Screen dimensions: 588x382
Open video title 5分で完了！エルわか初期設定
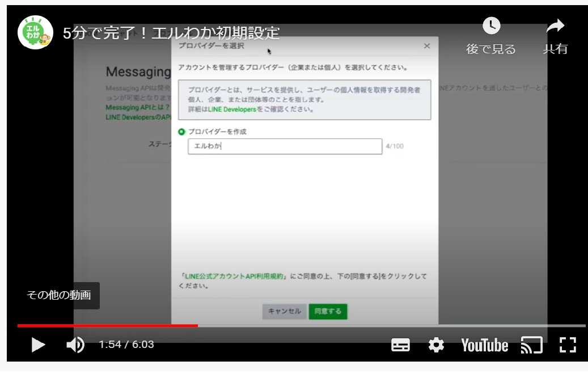(171, 33)
